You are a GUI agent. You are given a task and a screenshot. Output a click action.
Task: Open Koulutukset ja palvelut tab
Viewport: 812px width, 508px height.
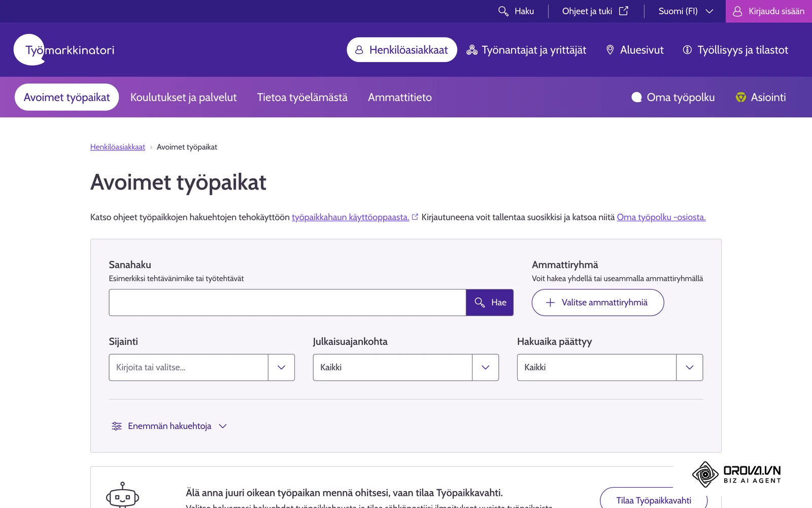(184, 97)
